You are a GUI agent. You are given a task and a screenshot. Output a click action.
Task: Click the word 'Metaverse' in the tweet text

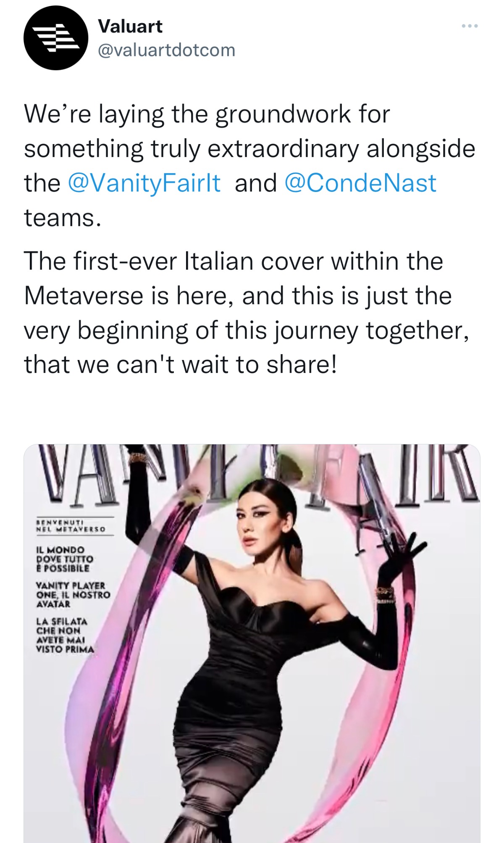click(84, 296)
